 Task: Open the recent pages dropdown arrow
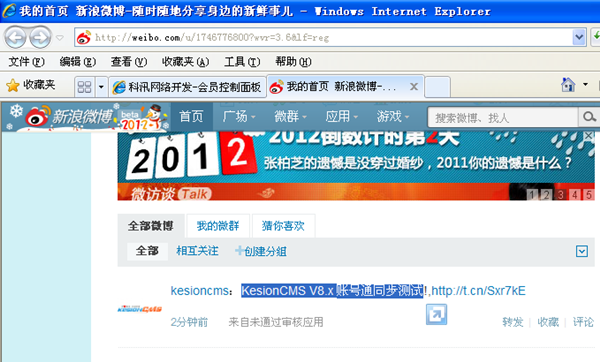[60, 38]
